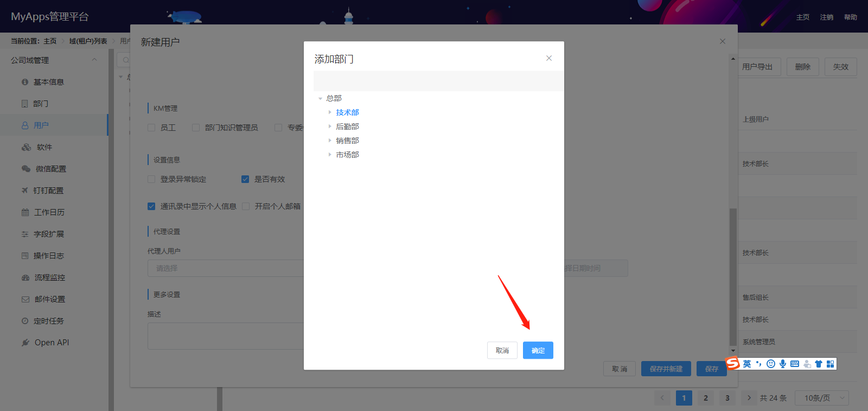
Task: Click the Sogou input method logo icon
Action: pyautogui.click(x=733, y=363)
